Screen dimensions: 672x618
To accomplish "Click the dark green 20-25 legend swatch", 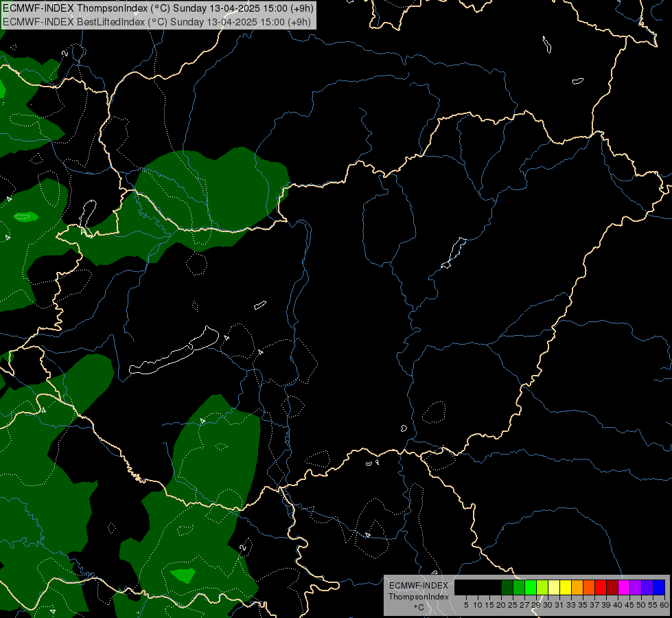I will (507, 587).
